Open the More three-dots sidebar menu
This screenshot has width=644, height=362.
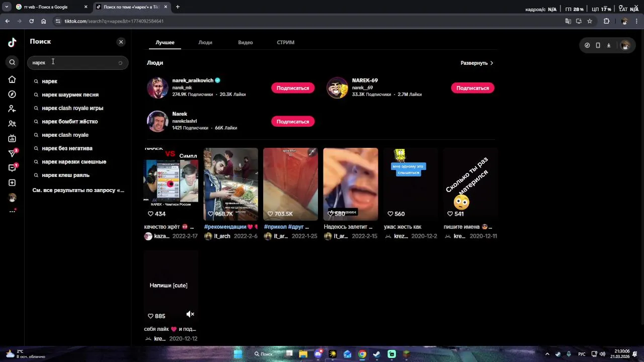pyautogui.click(x=12, y=211)
